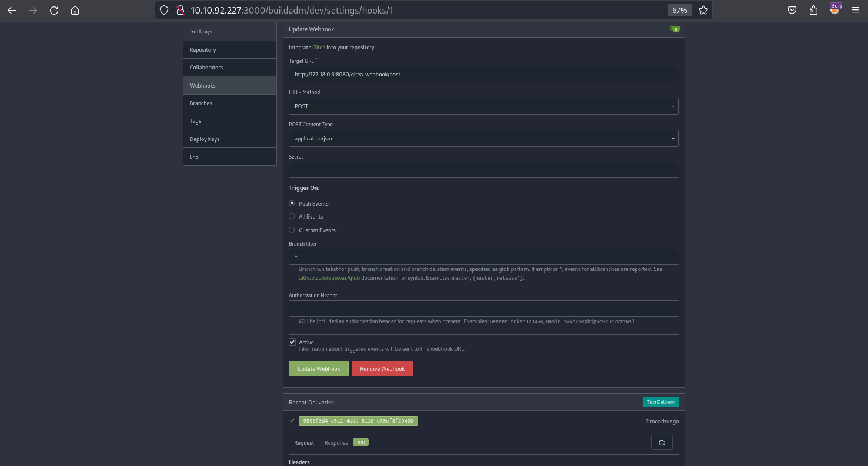Open the Firefox hamburger menu

(856, 10)
